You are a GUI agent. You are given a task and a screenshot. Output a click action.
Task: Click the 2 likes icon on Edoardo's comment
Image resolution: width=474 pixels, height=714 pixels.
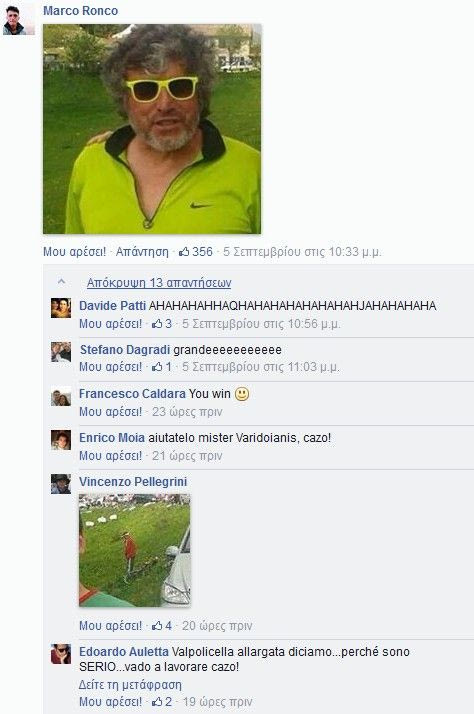coord(157,702)
